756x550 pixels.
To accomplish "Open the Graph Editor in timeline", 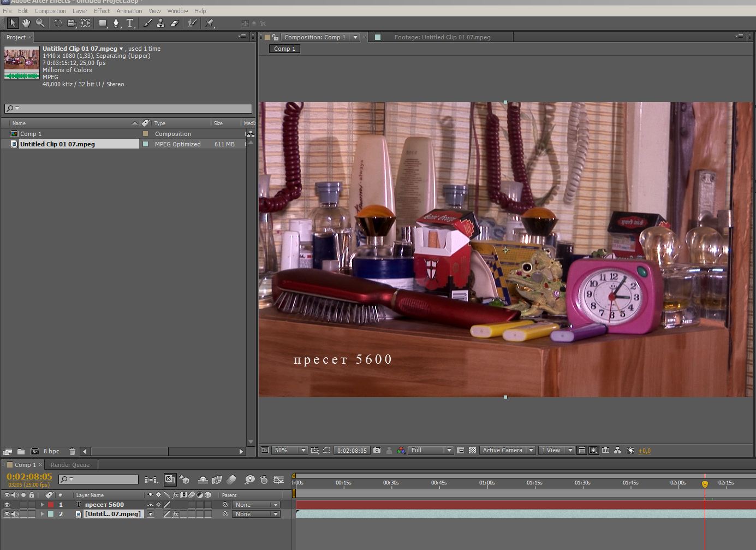I will point(278,480).
